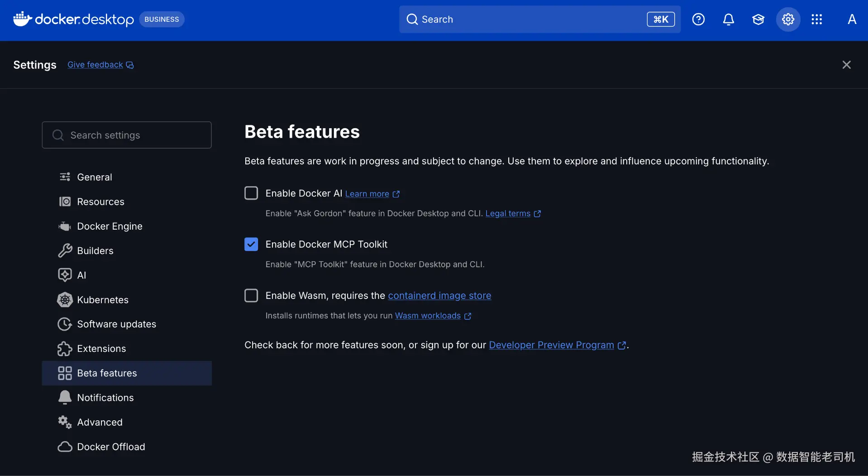
Task: Click the settings gear icon in header
Action: (x=788, y=19)
